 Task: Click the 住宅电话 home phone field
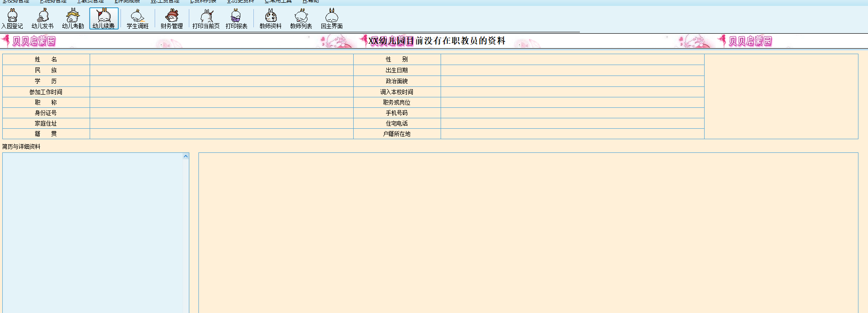[x=573, y=123]
